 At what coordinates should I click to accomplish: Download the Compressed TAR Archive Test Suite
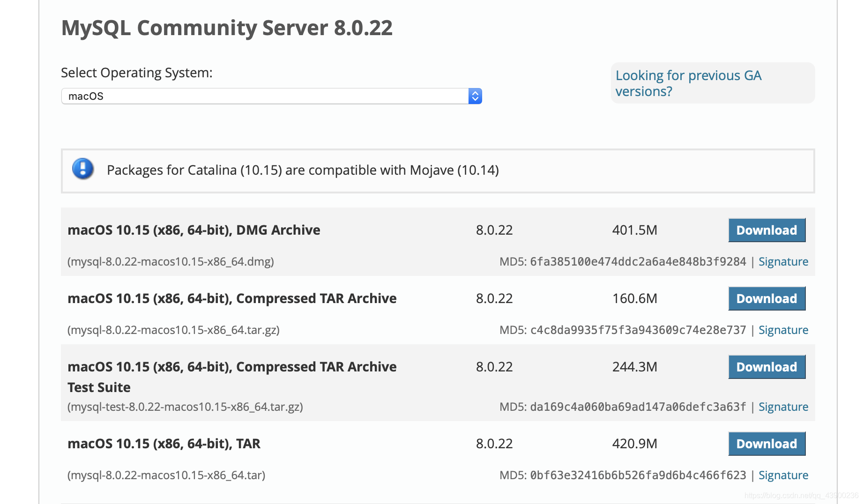(767, 367)
